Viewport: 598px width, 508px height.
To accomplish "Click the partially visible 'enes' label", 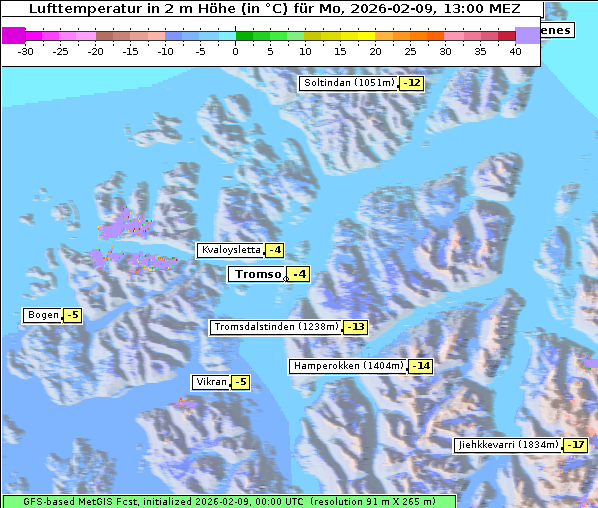I will pos(557,31).
